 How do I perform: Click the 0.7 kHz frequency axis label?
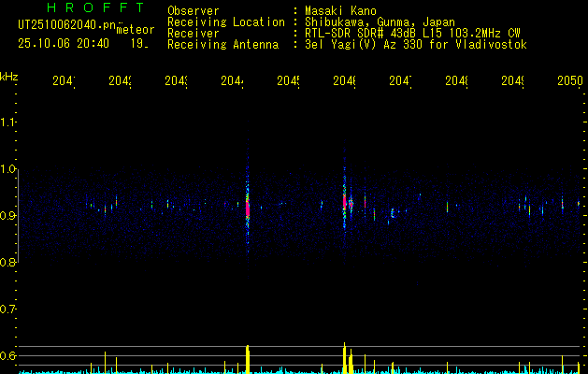[x=7, y=309]
